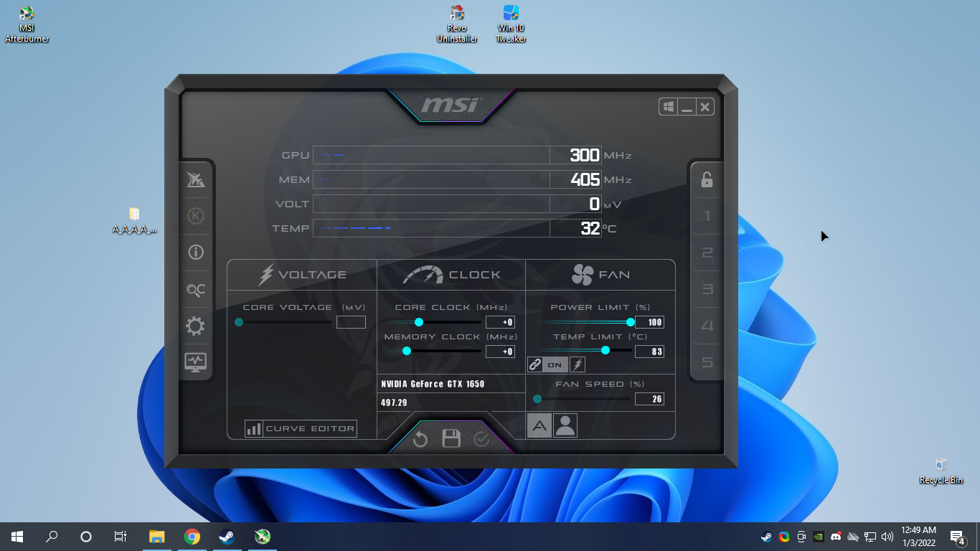Open the information icon in sidebar
This screenshot has height=551, width=980.
pyautogui.click(x=195, y=253)
